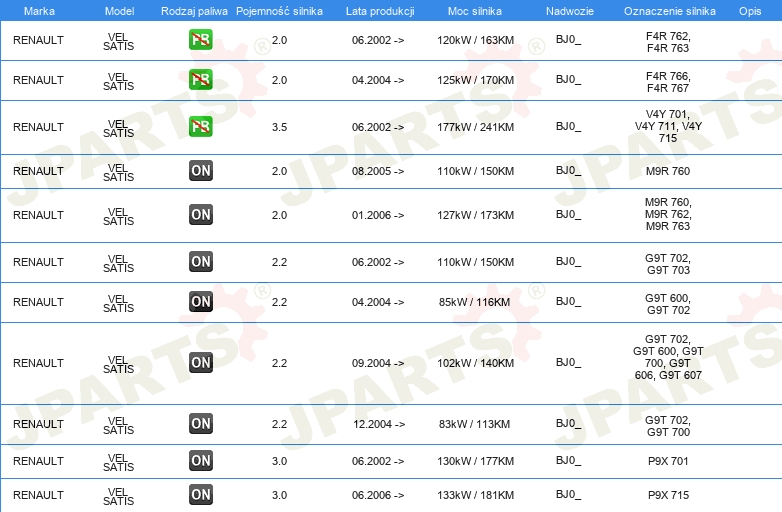
Task: Click engine capacity 3.5 cell
Action: tap(279, 127)
